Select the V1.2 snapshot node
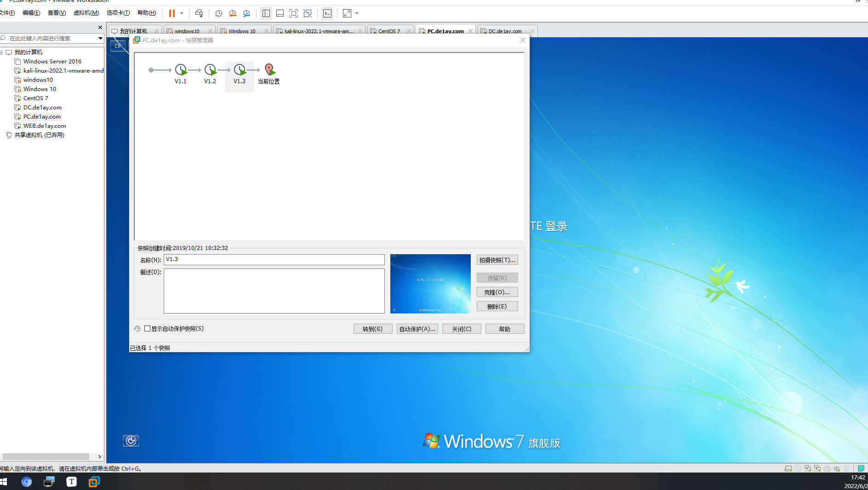The height and width of the screenshot is (490, 868). point(210,74)
